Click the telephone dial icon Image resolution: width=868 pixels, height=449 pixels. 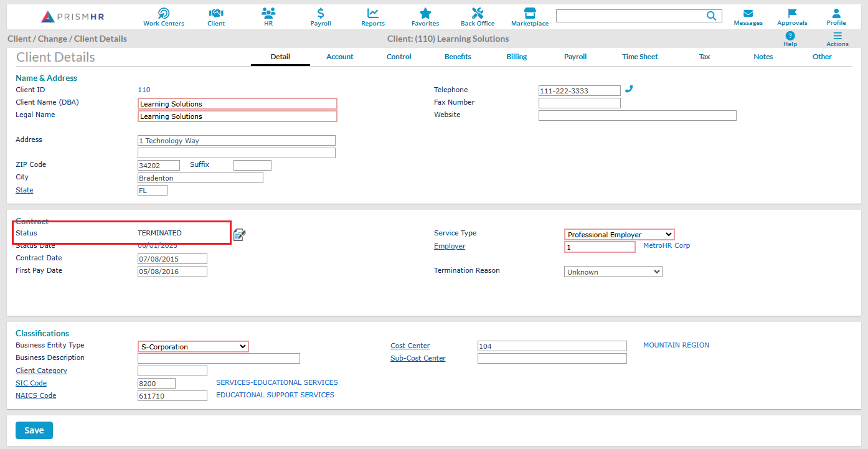pos(629,90)
